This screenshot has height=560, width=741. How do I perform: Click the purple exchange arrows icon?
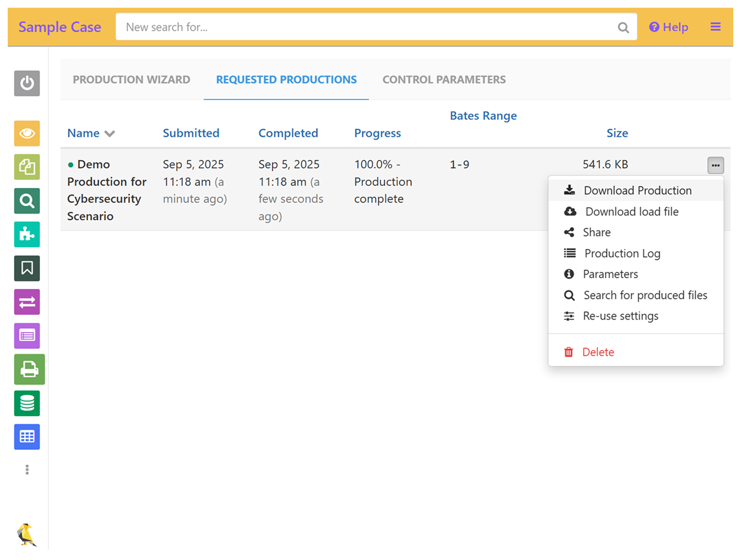(27, 302)
